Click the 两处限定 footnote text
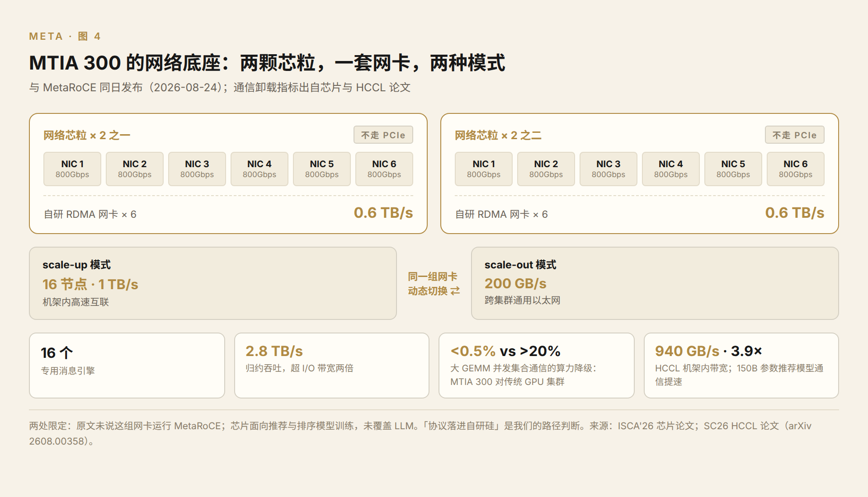The width and height of the screenshot is (868, 497). click(420, 433)
